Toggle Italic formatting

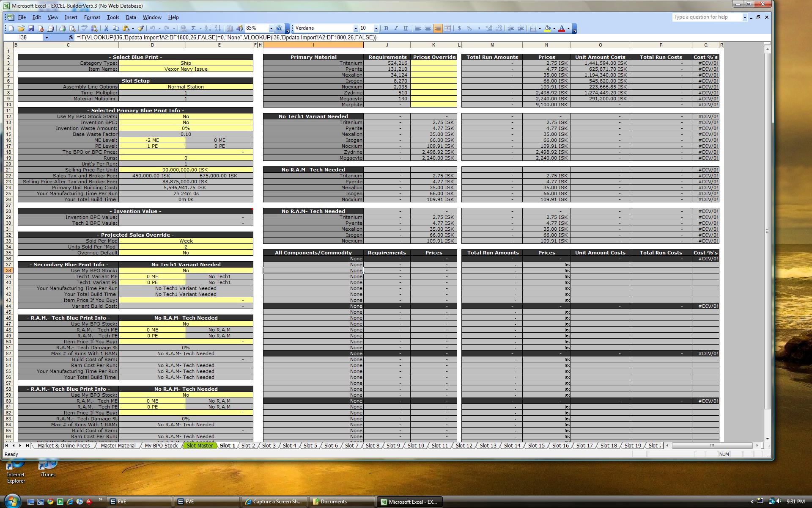point(396,28)
